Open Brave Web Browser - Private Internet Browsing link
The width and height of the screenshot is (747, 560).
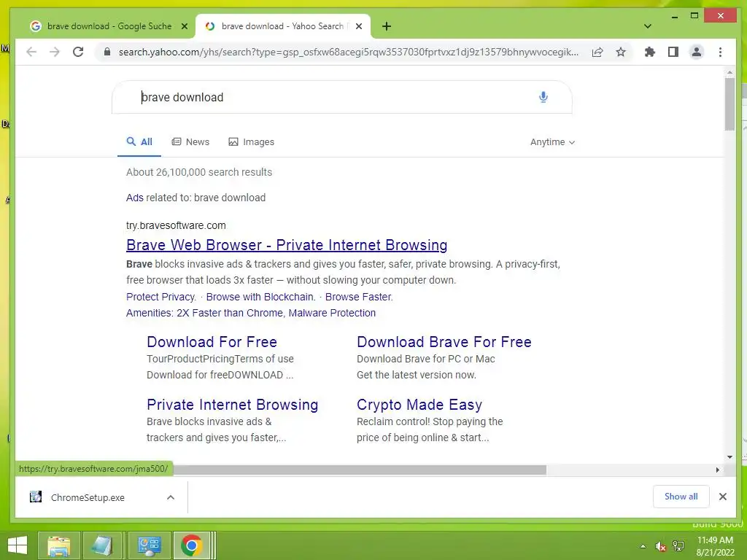point(287,245)
